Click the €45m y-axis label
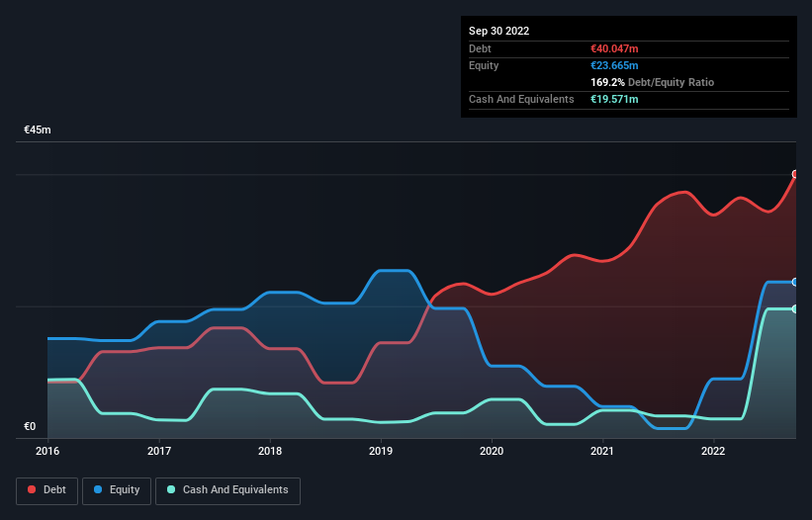The image size is (812, 520). pos(38,130)
